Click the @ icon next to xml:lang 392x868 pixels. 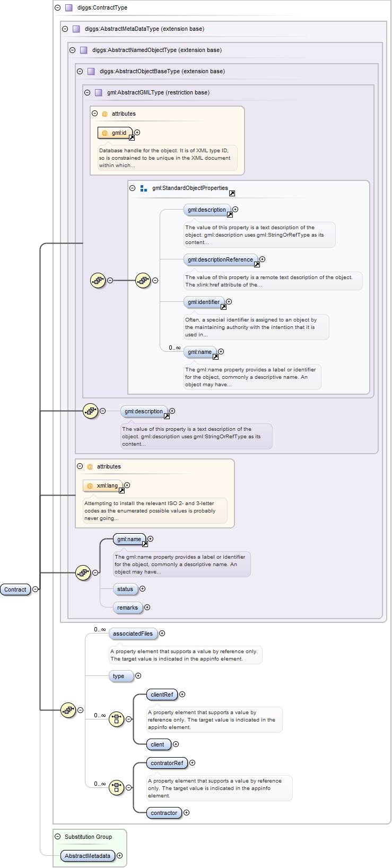90,486
